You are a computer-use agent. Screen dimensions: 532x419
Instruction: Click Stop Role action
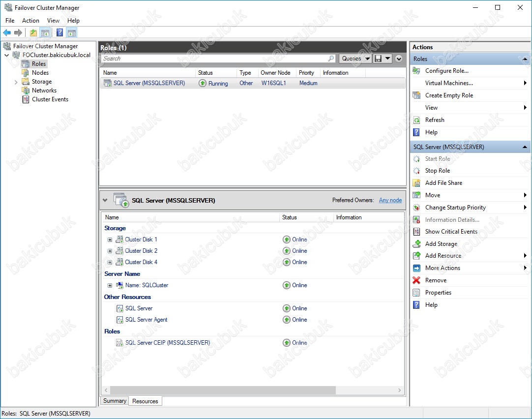437,171
